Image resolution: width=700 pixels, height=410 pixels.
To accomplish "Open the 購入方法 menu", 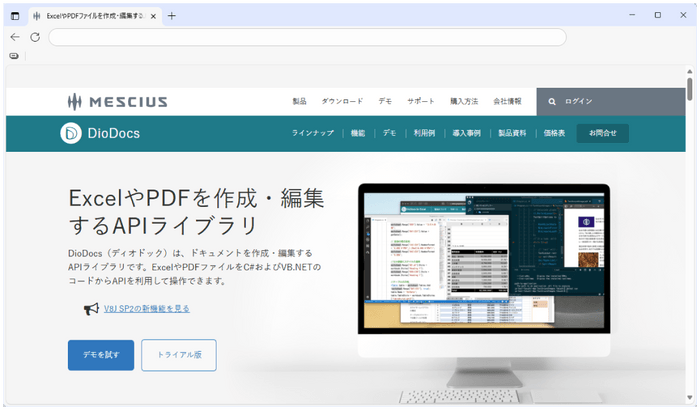I will (x=464, y=101).
